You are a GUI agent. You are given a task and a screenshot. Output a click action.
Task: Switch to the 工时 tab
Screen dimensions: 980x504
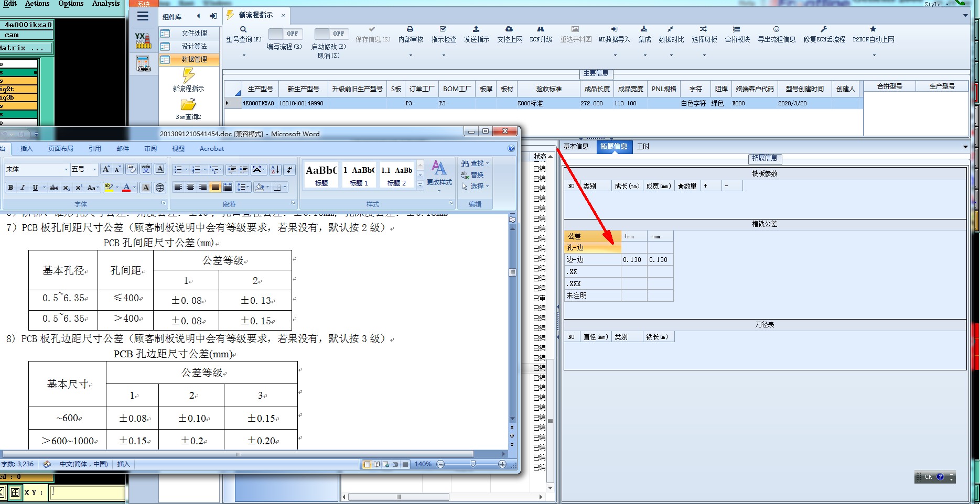643,147
